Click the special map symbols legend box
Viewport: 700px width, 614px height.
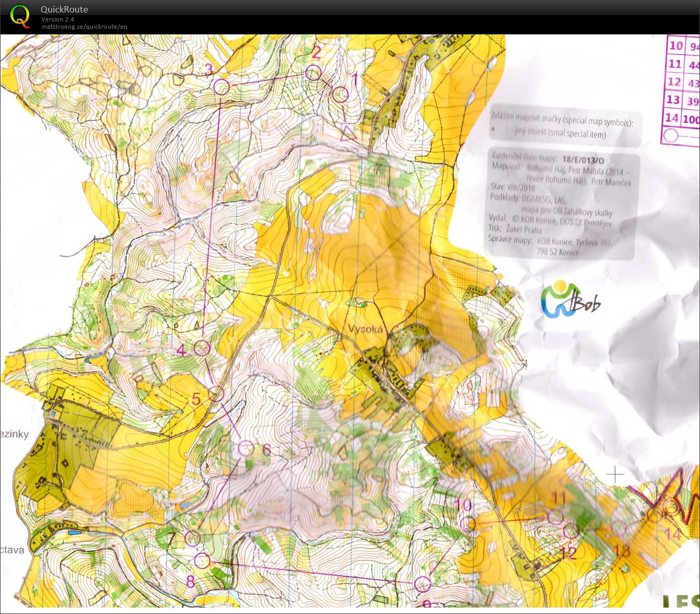[565, 128]
